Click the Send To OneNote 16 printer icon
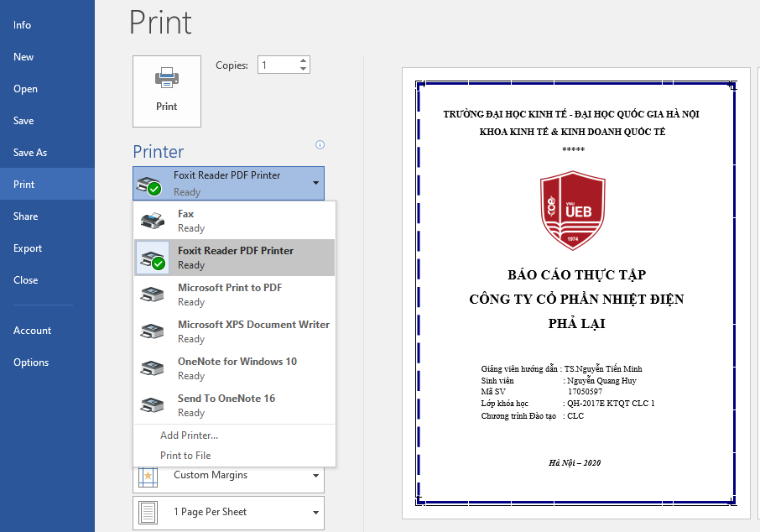The height and width of the screenshot is (532, 760). [152, 404]
